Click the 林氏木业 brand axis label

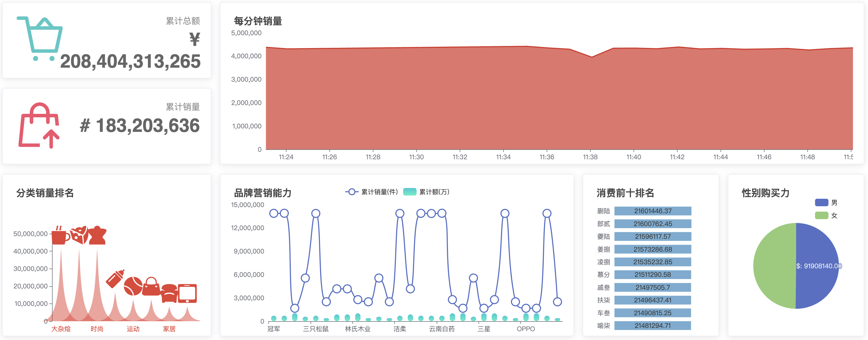point(358,329)
